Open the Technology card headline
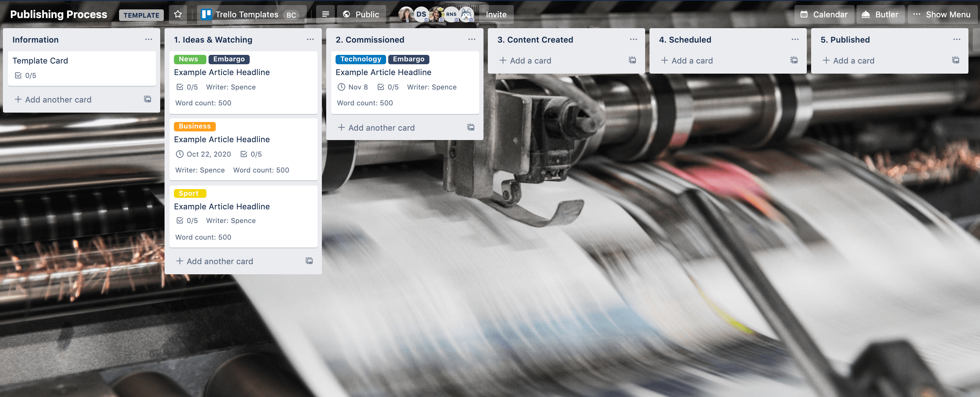 click(384, 72)
